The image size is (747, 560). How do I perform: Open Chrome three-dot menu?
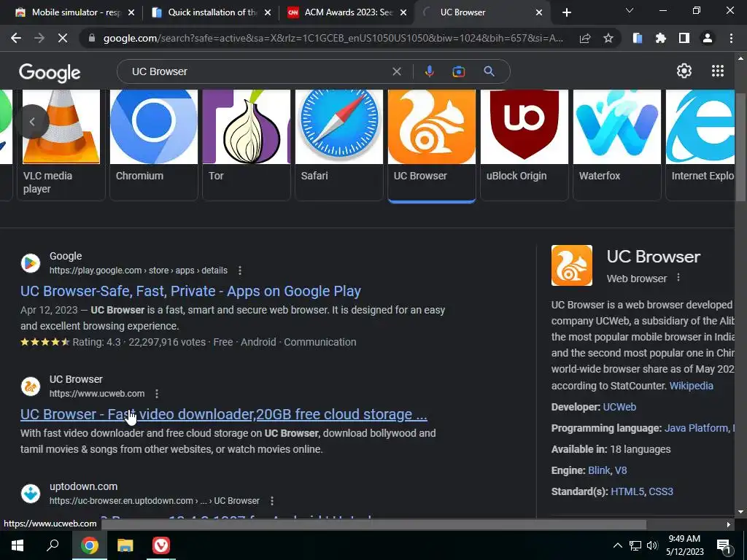click(731, 38)
